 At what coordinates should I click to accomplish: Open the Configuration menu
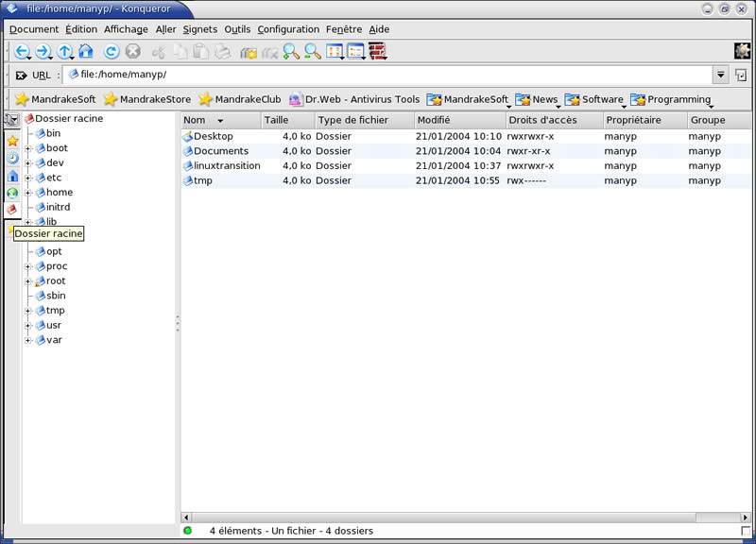[x=288, y=29]
